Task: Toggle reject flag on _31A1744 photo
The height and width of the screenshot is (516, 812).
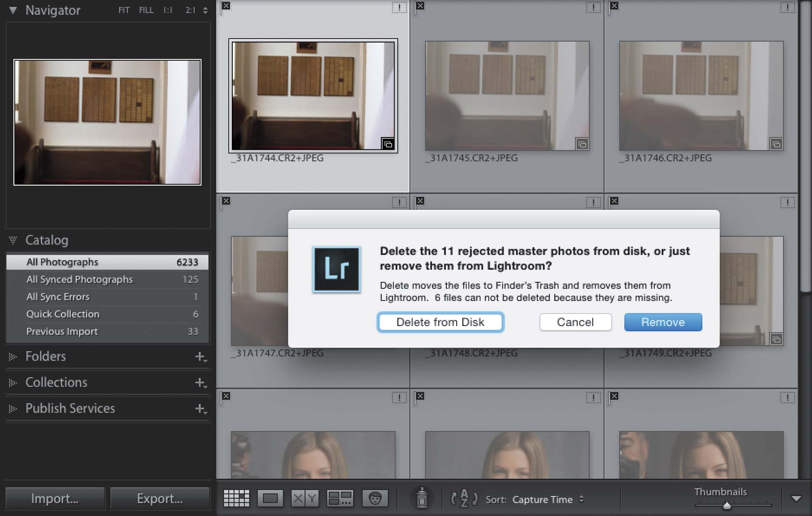Action: coord(225,7)
